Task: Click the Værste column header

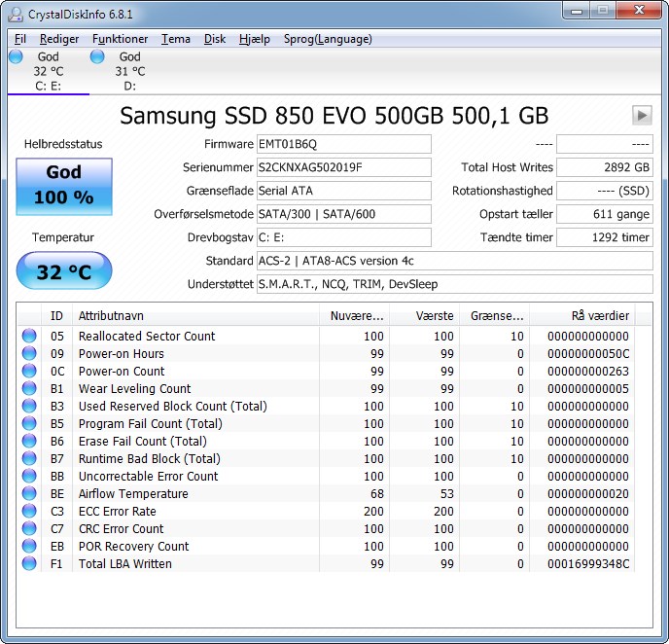Action: (x=425, y=316)
